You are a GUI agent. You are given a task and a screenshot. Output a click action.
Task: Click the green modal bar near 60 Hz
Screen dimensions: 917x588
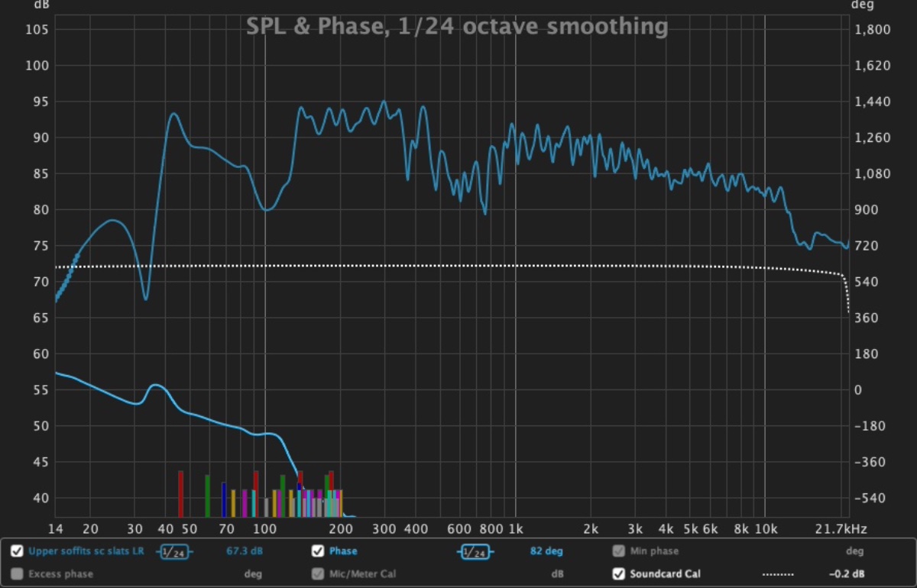click(207, 496)
